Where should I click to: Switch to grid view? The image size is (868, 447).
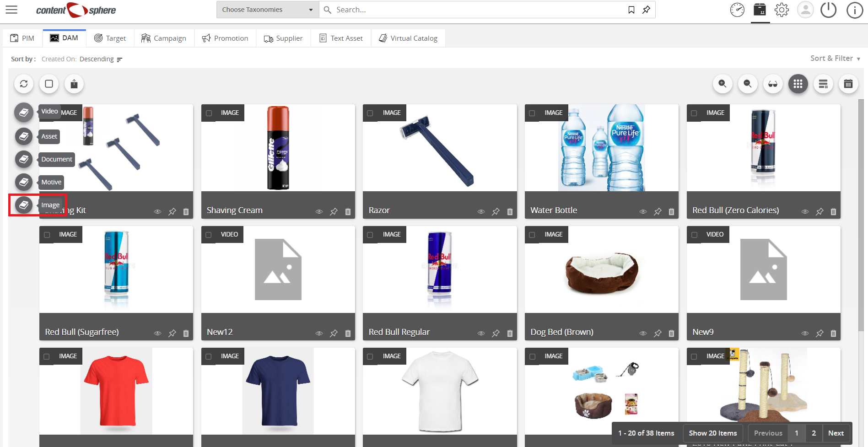[798, 84]
